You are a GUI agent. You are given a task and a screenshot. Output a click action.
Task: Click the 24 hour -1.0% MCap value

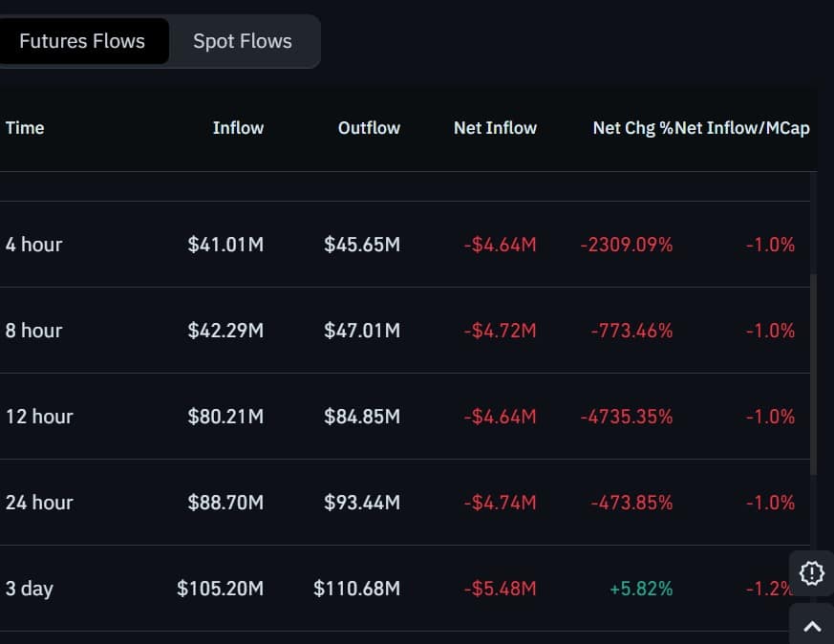770,503
